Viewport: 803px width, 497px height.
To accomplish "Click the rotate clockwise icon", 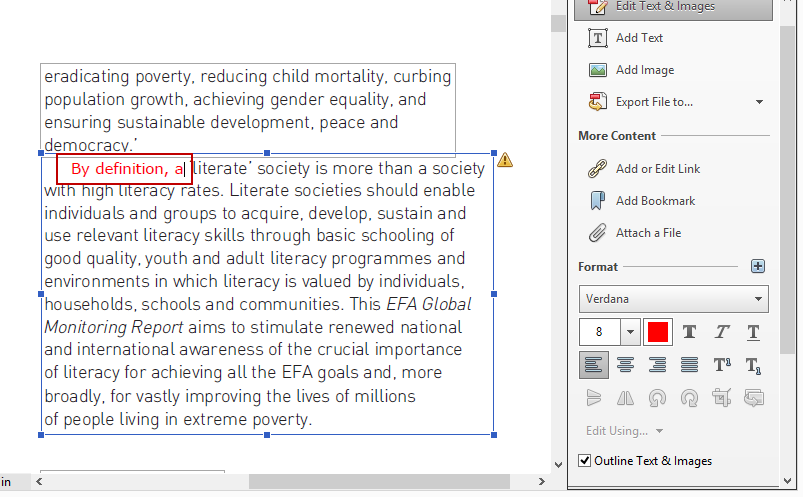I will (x=689, y=398).
